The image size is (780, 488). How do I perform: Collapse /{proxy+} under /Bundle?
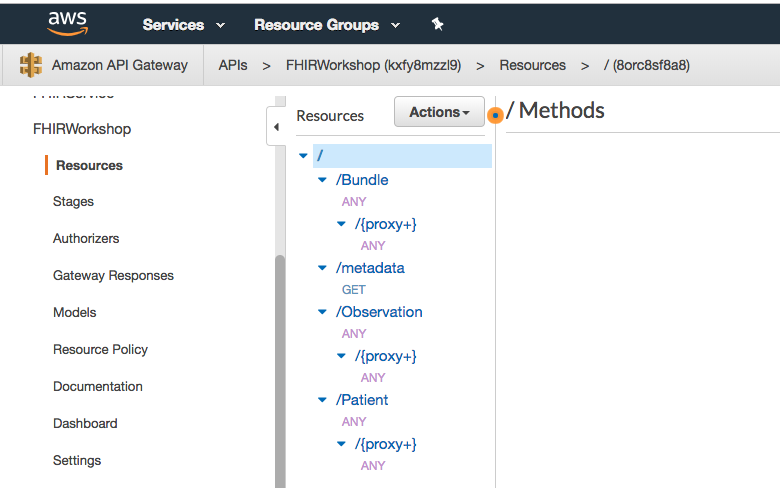pos(341,224)
